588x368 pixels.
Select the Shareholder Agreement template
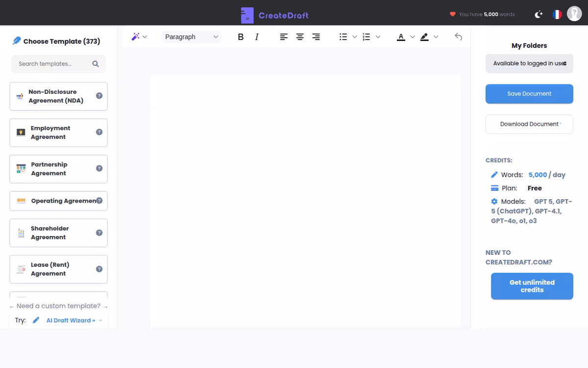[58, 233]
